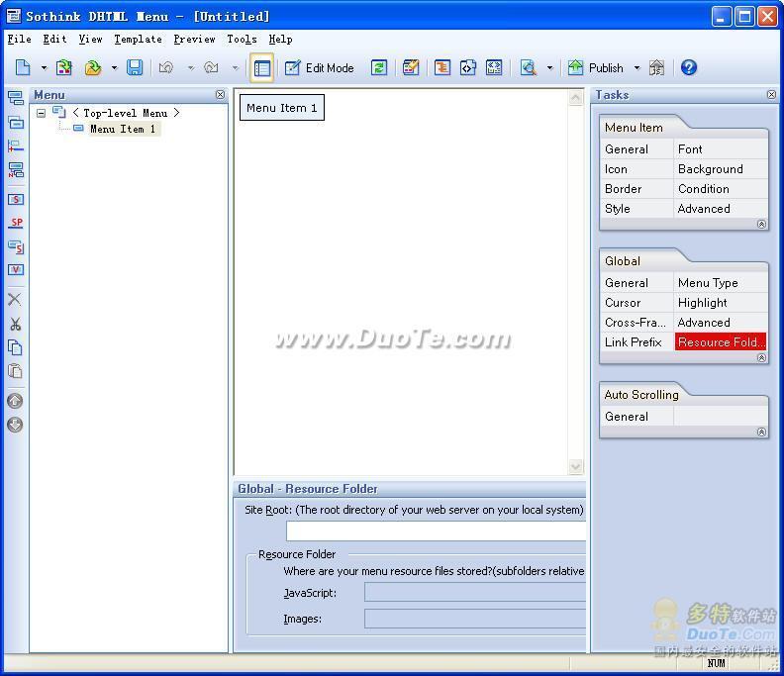Click the preview scrollbar down arrow
The width and height of the screenshot is (784, 676).
coord(575,466)
